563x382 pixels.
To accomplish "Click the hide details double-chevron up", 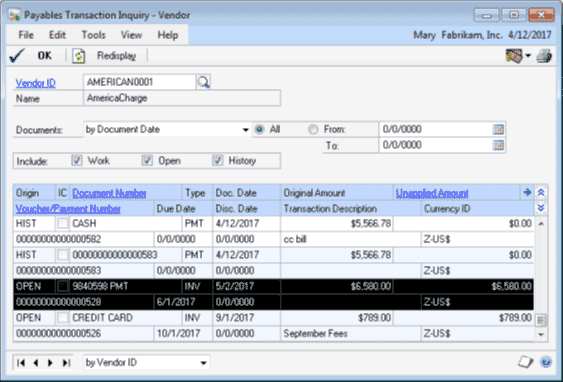I will pos(541,192).
